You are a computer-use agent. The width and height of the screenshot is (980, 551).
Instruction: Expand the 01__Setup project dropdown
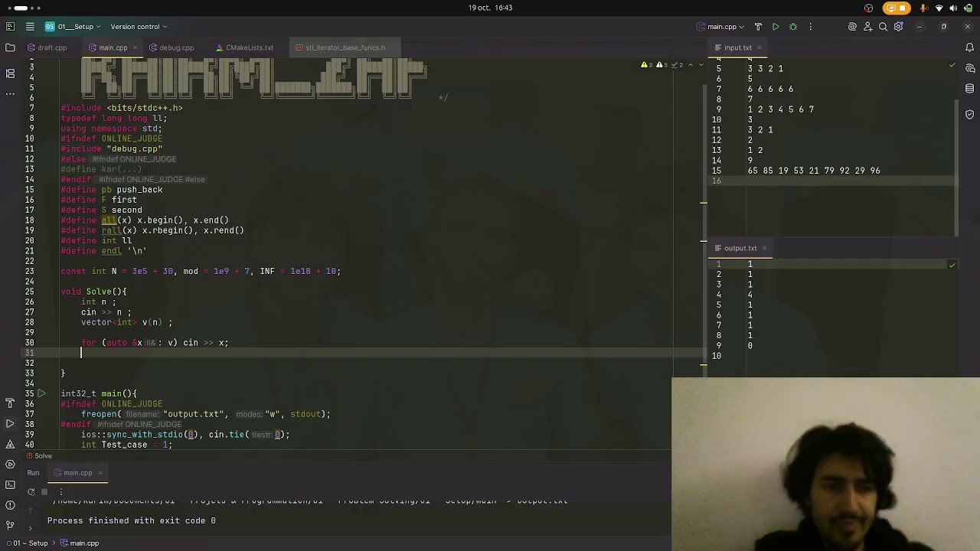point(73,27)
